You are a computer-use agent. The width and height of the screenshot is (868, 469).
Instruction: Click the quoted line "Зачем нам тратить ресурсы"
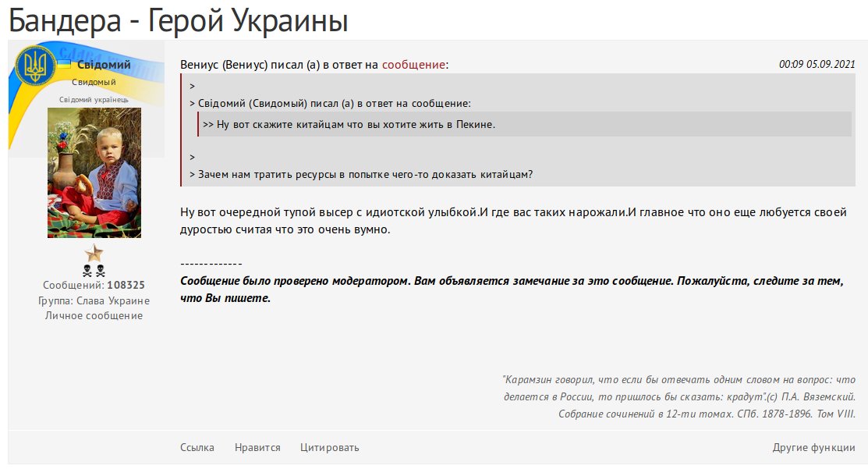click(x=365, y=175)
